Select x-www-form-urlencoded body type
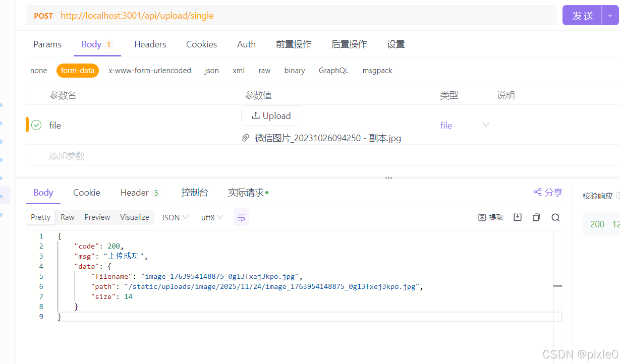Screen dimensions: 620x364 pyautogui.click(x=150, y=71)
